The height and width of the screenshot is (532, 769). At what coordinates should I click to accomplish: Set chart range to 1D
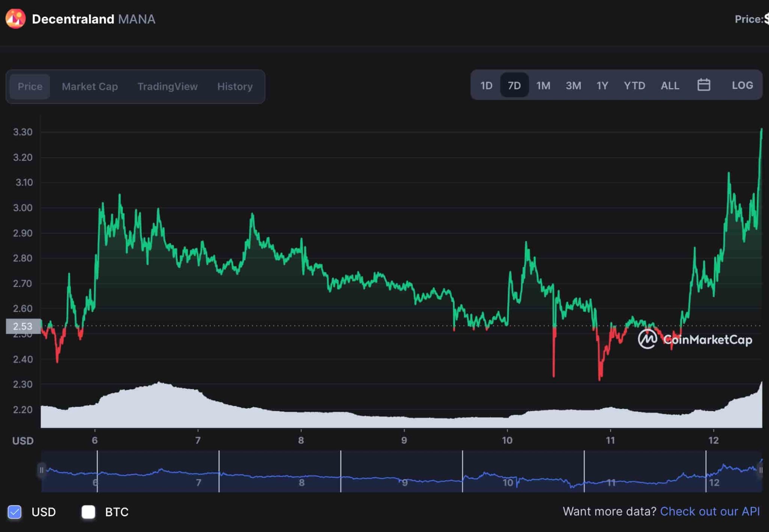[x=486, y=86]
